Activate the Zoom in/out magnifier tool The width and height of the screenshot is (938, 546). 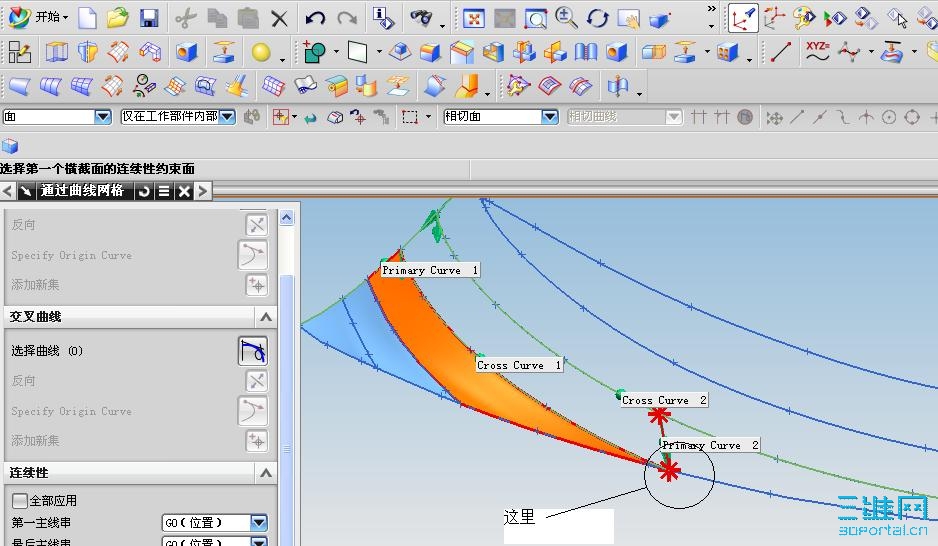566,18
